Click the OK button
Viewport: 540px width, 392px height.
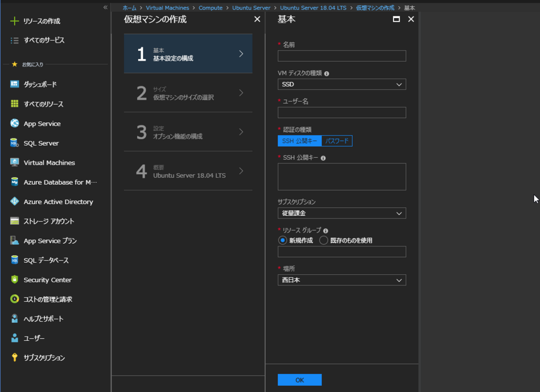[300, 380]
